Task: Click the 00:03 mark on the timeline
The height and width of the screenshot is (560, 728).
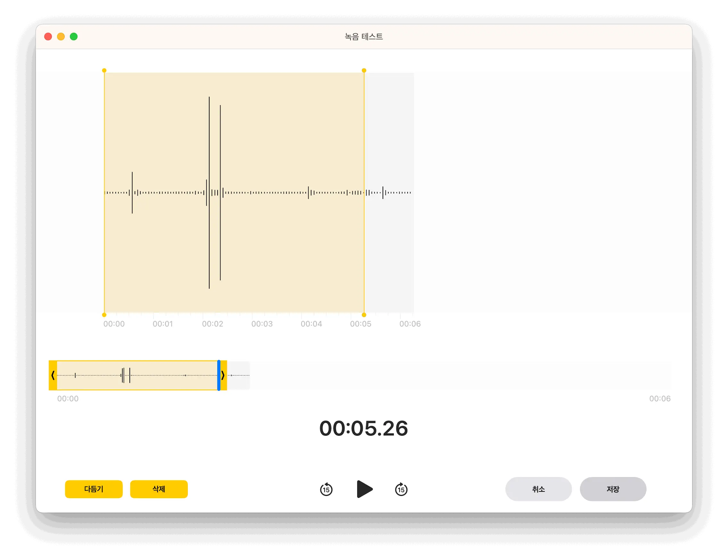Action: point(262,324)
